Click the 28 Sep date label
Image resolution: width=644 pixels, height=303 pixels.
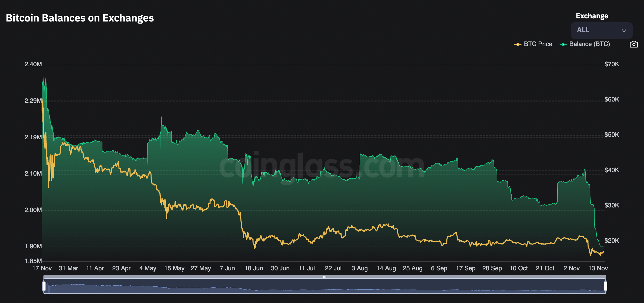[x=492, y=268]
